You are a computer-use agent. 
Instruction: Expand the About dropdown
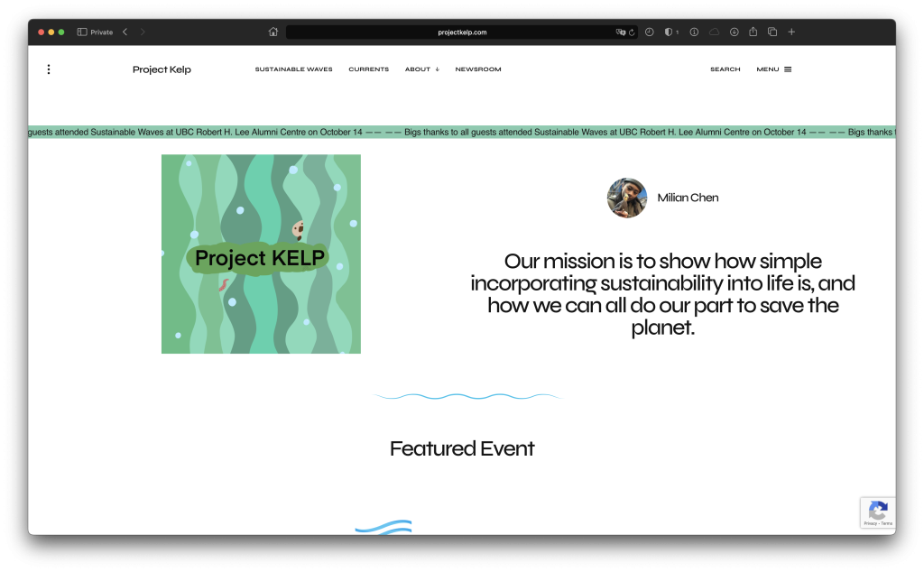[421, 69]
